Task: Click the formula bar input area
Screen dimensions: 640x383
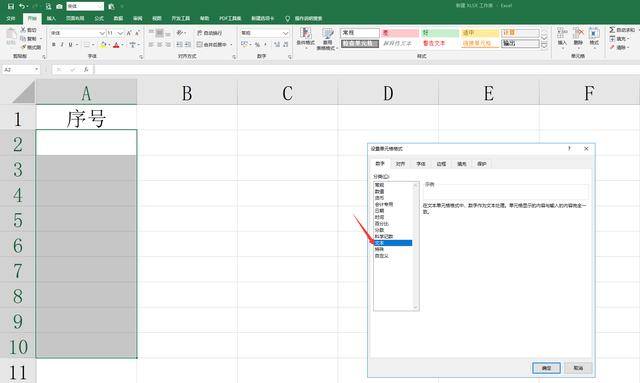Action: tap(366, 69)
